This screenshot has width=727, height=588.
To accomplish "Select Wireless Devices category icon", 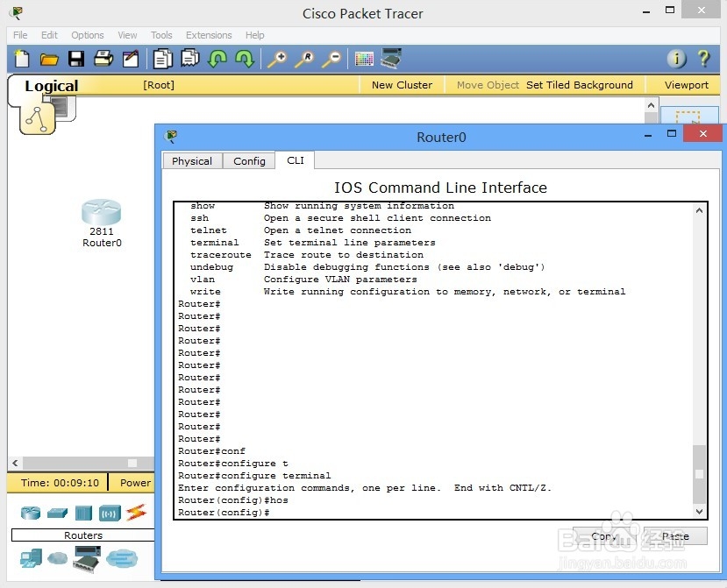I will tap(110, 514).
